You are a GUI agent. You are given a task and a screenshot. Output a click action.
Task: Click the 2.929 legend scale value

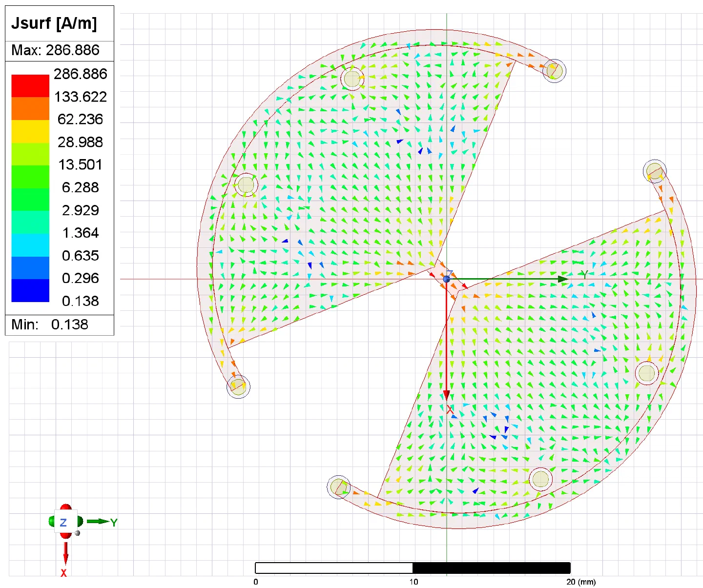tap(81, 210)
